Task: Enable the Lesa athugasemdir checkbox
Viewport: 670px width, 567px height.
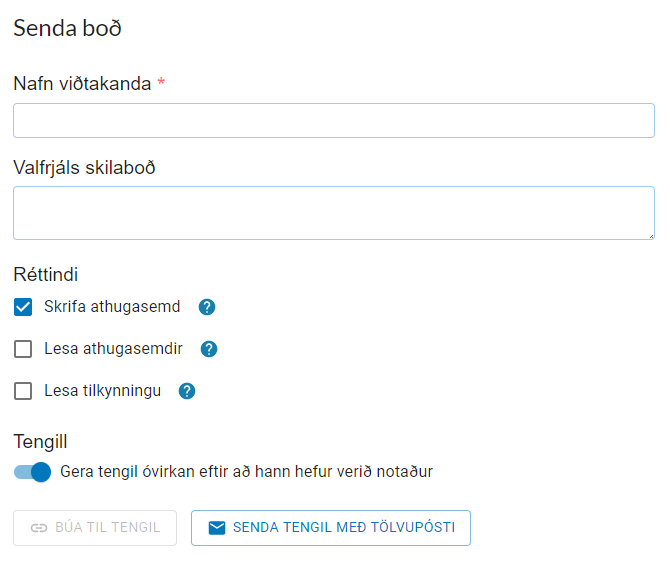Action: (x=23, y=349)
